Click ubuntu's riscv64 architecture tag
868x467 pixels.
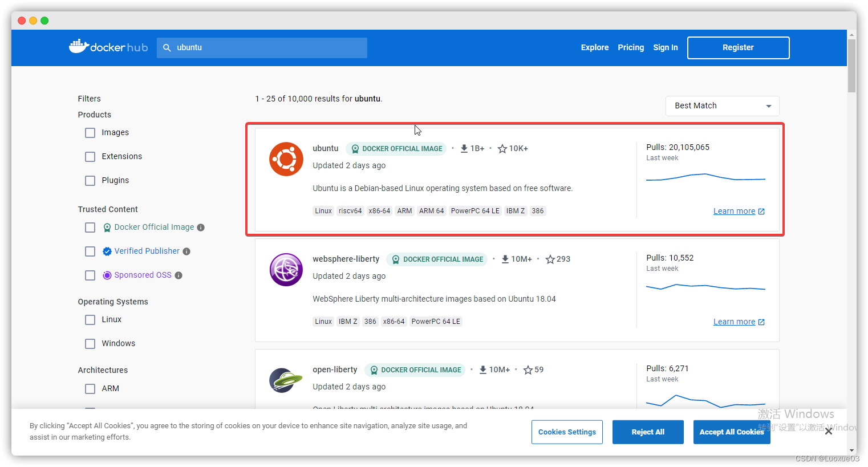tap(350, 211)
